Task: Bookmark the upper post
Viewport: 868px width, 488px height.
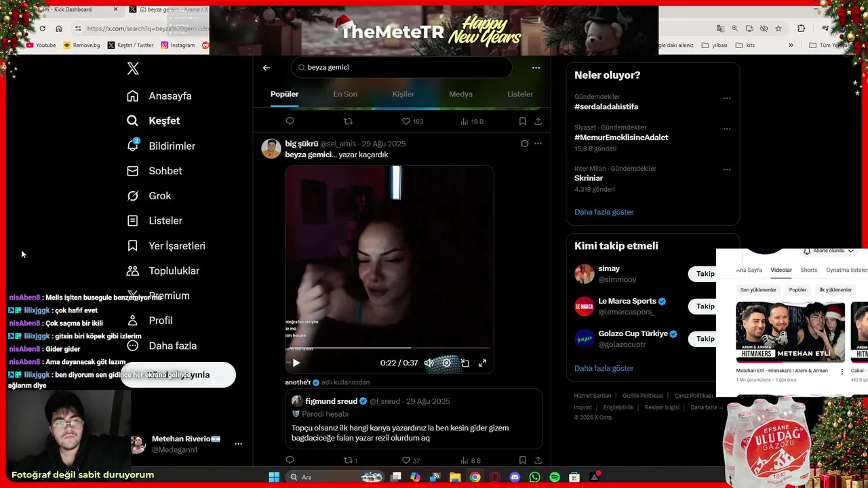Action: 522,121
